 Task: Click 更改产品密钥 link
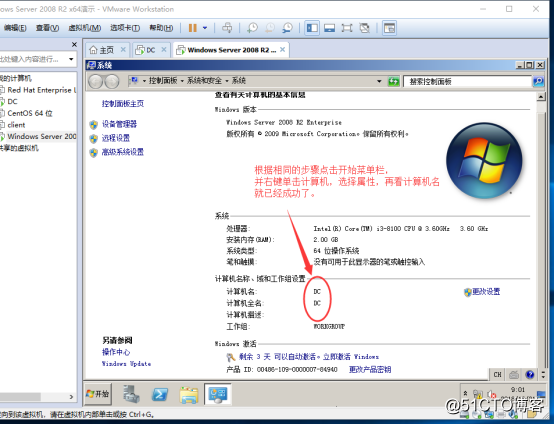[x=370, y=370]
